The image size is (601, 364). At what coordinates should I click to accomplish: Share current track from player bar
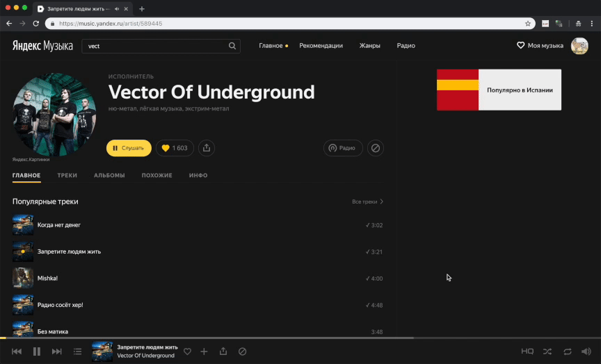[x=223, y=351]
